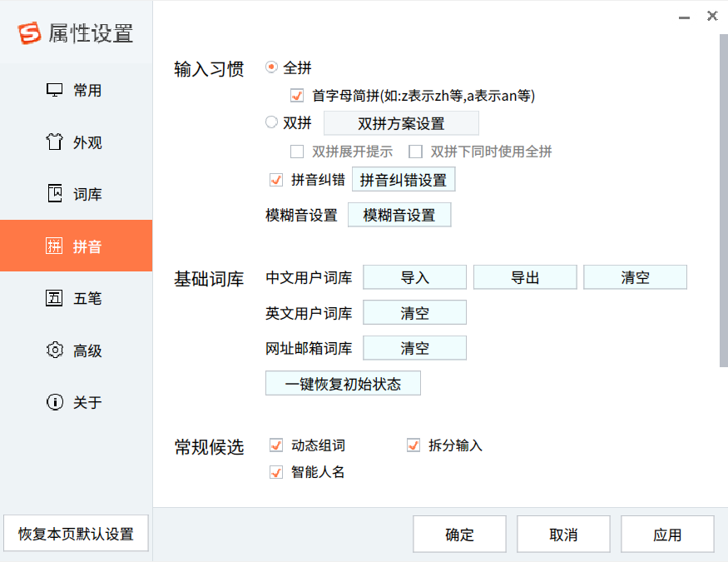Viewport: 728px width, 562px height.
Task: Select the 常用 settings icon in sidebar
Action: tap(55, 90)
